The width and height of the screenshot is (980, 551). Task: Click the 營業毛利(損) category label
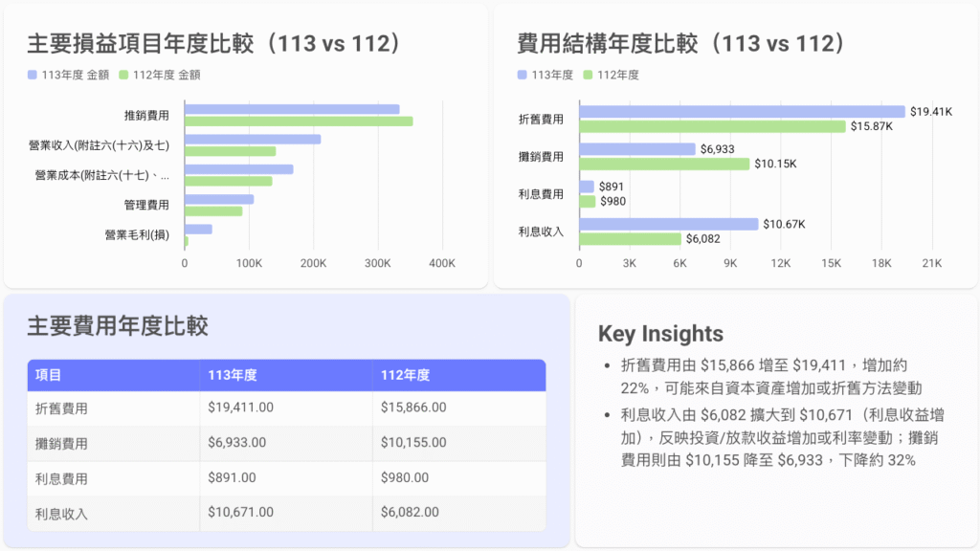(137, 234)
